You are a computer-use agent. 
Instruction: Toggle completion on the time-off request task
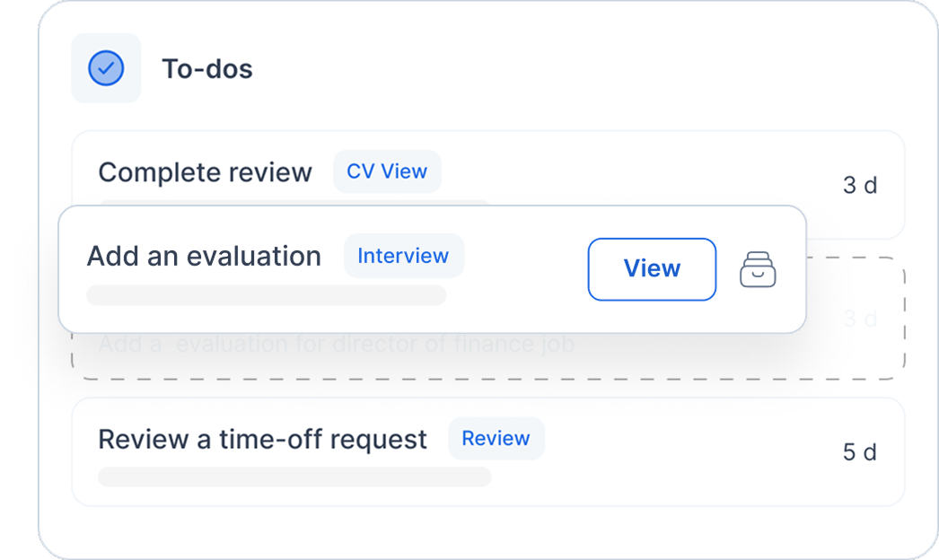tap(263, 439)
